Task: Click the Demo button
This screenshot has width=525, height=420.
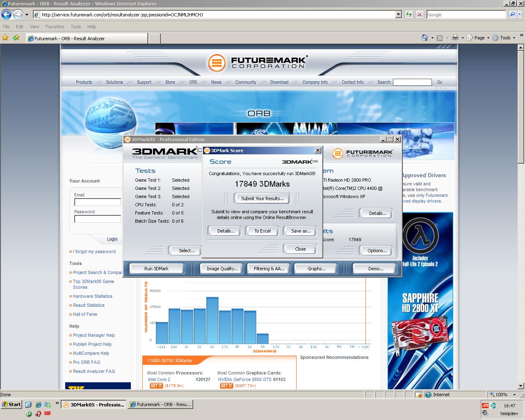Action: pos(375,269)
